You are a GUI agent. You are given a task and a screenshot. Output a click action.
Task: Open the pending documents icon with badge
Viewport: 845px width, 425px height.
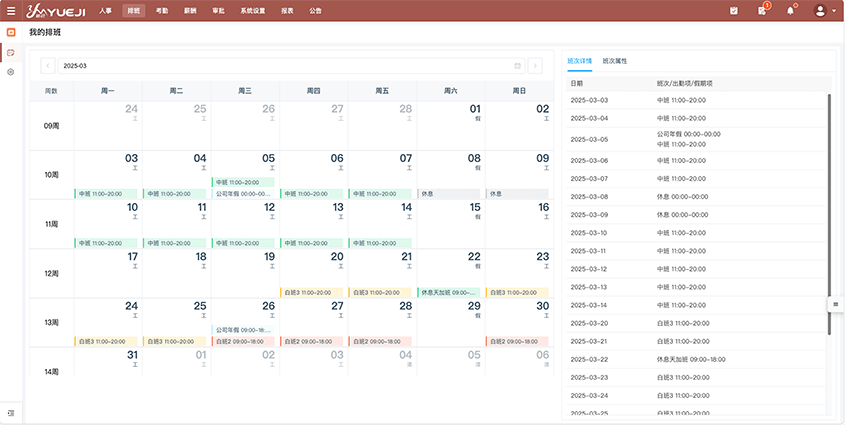[x=762, y=11]
